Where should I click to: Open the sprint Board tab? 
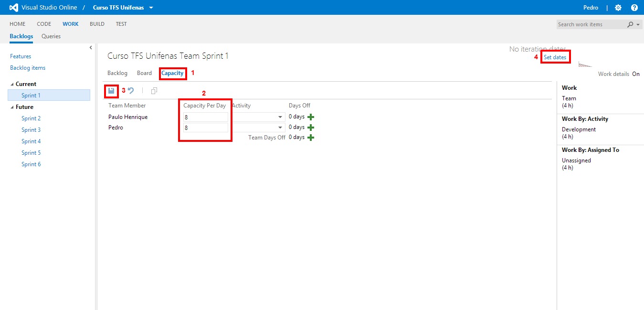tap(144, 73)
